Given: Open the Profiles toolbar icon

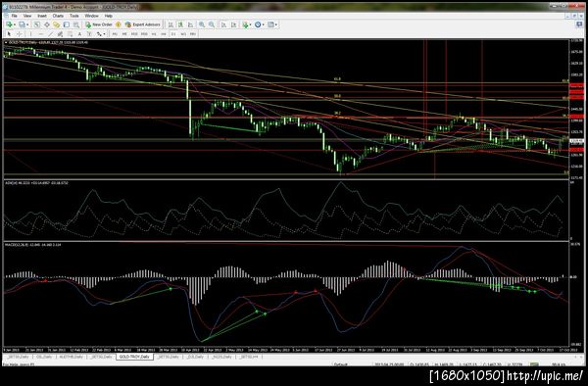Looking at the screenshot, I should click(23, 24).
